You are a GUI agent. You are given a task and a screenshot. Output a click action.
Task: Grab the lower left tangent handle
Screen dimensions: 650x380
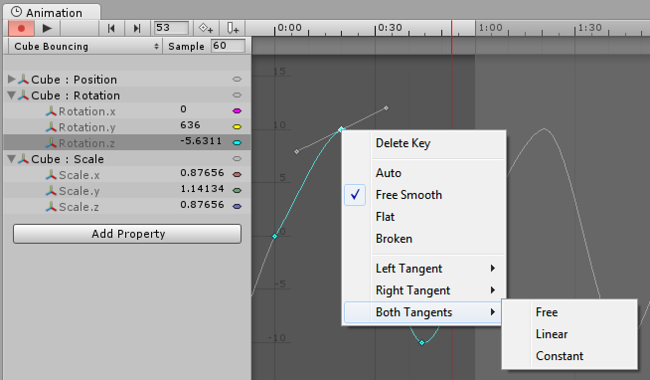point(296,152)
